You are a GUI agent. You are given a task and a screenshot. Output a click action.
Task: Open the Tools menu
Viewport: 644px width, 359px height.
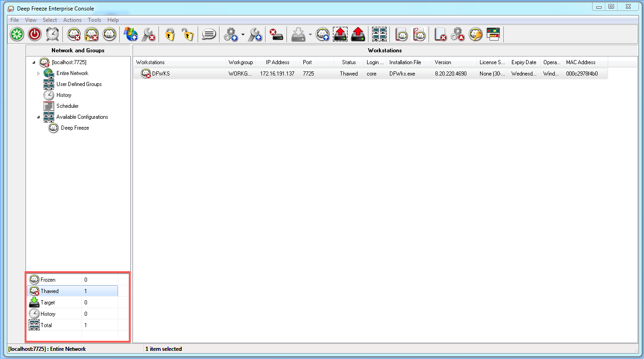tap(94, 20)
